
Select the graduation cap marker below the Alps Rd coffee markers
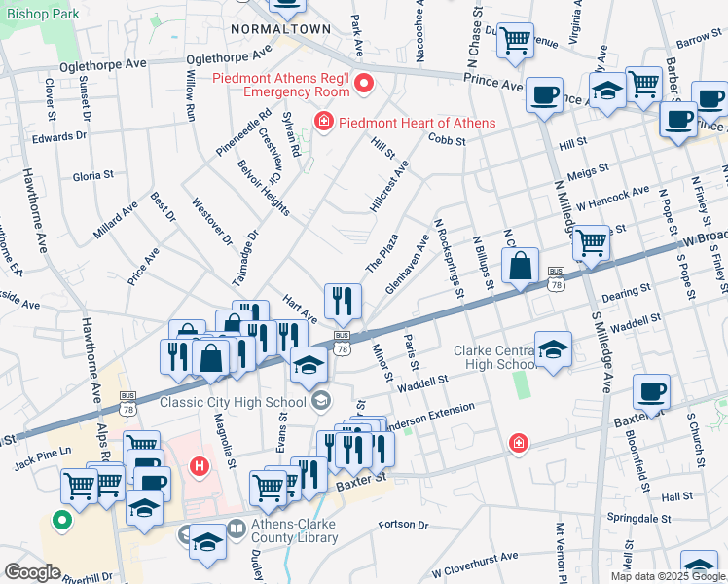click(144, 510)
